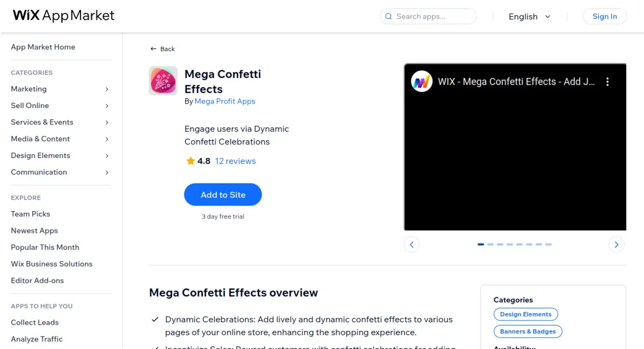The height and width of the screenshot is (349, 644).
Task: Open Team Picks
Action: (30, 214)
